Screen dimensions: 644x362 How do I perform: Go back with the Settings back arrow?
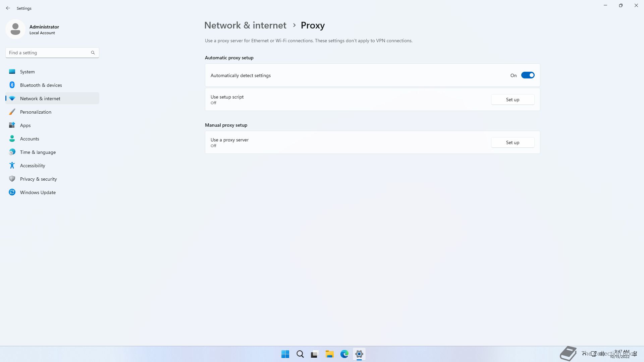pyautogui.click(x=8, y=8)
